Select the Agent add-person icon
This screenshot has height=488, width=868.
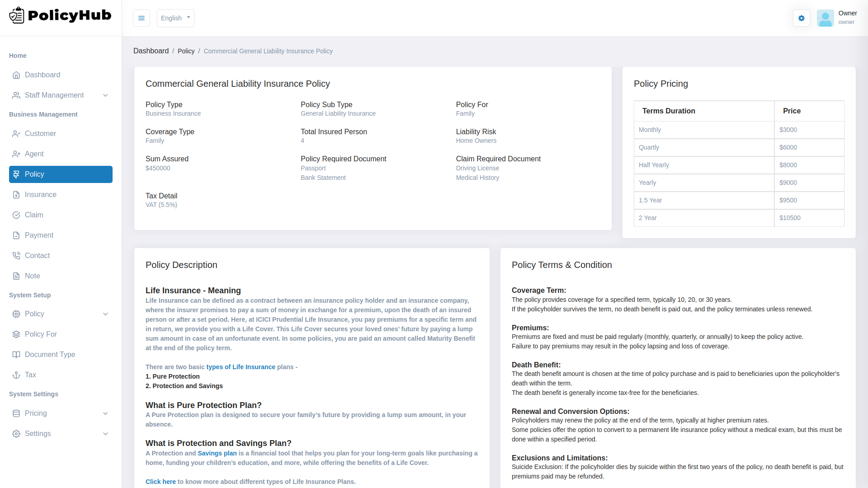(x=16, y=154)
